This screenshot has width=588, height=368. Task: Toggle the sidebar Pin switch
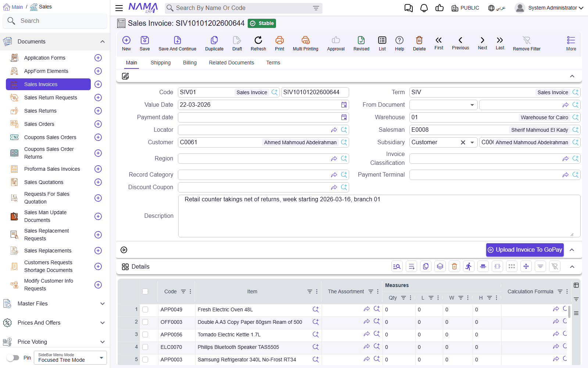(x=13, y=358)
